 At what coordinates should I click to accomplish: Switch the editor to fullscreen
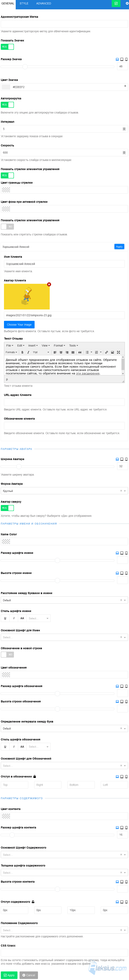pyautogui.click(x=118, y=352)
